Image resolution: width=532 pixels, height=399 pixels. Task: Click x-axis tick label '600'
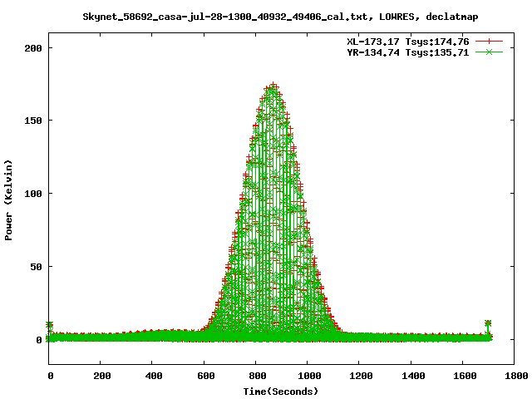click(206, 376)
